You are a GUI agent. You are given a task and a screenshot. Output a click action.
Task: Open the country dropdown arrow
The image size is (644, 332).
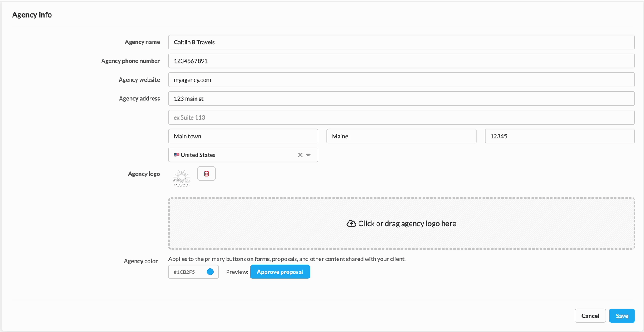[308, 155]
